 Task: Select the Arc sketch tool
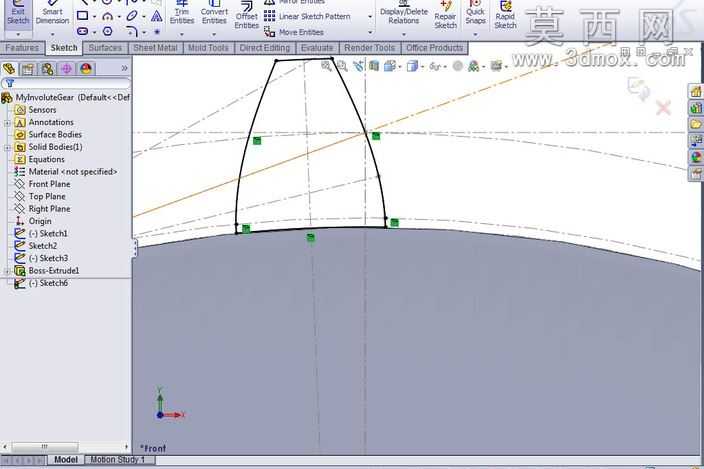107,17
